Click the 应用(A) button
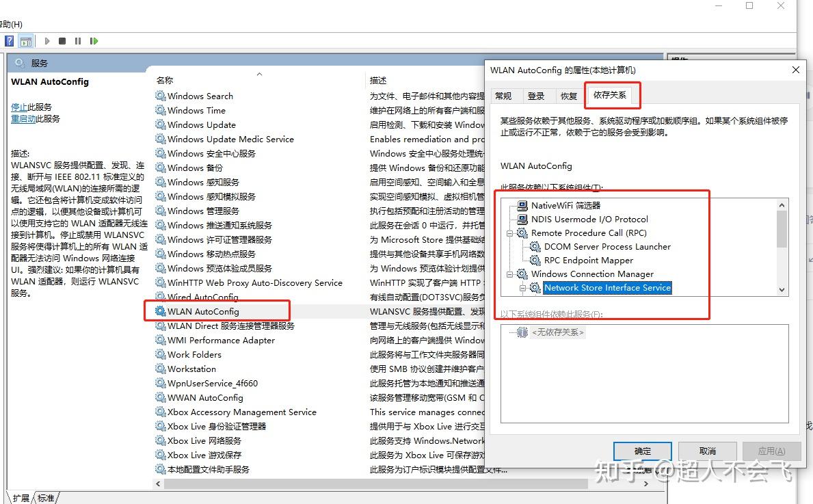Viewport: 813px width, 504px height. (x=771, y=451)
